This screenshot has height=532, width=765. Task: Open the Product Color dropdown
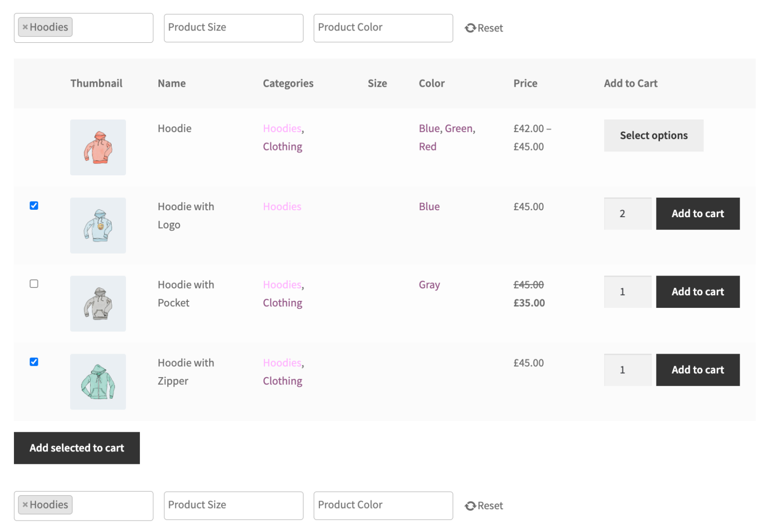point(383,28)
